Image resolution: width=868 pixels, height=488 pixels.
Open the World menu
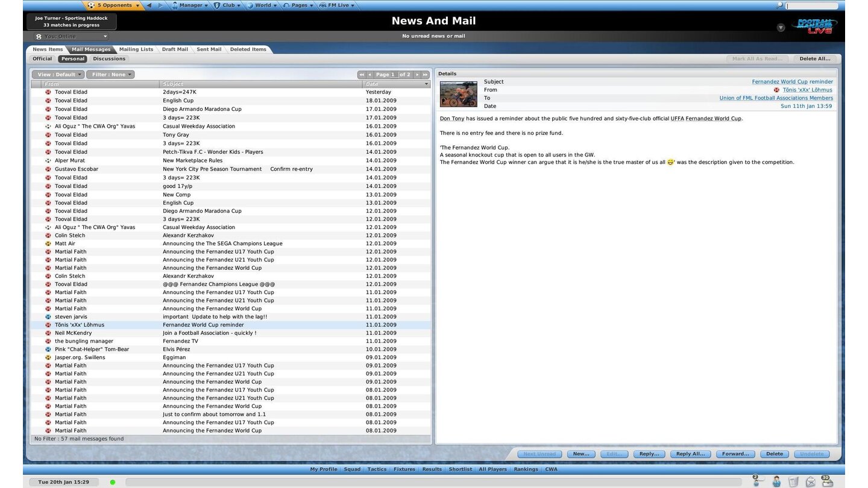(x=262, y=5)
